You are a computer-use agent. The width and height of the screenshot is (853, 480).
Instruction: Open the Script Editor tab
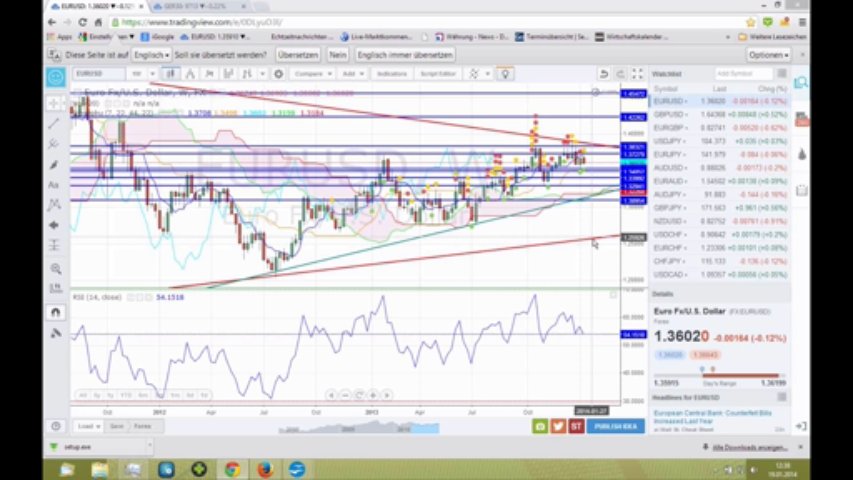coord(437,73)
